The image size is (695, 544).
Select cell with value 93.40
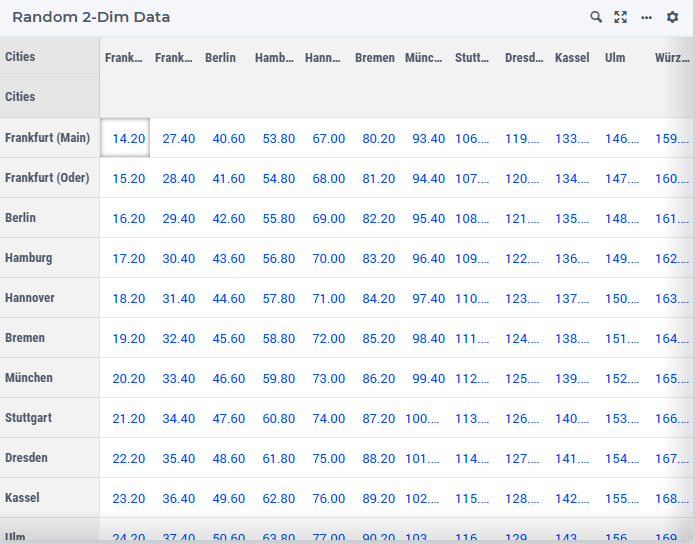[x=426, y=138]
